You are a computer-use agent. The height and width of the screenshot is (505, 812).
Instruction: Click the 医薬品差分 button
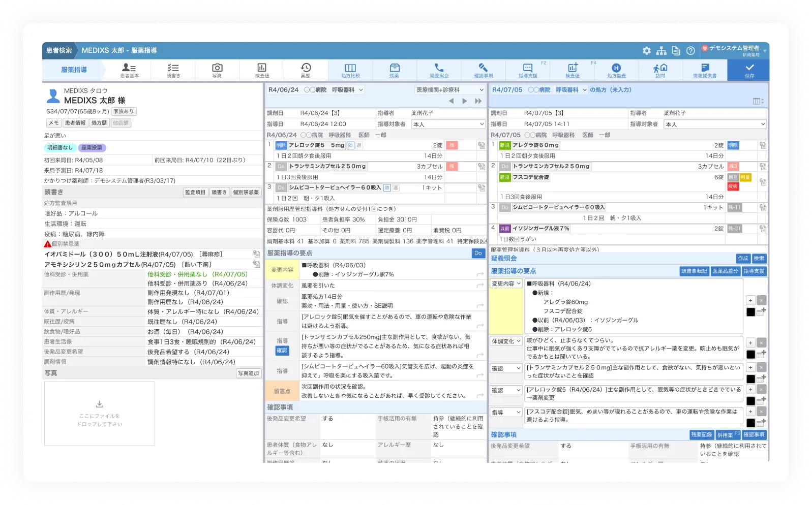click(x=725, y=271)
